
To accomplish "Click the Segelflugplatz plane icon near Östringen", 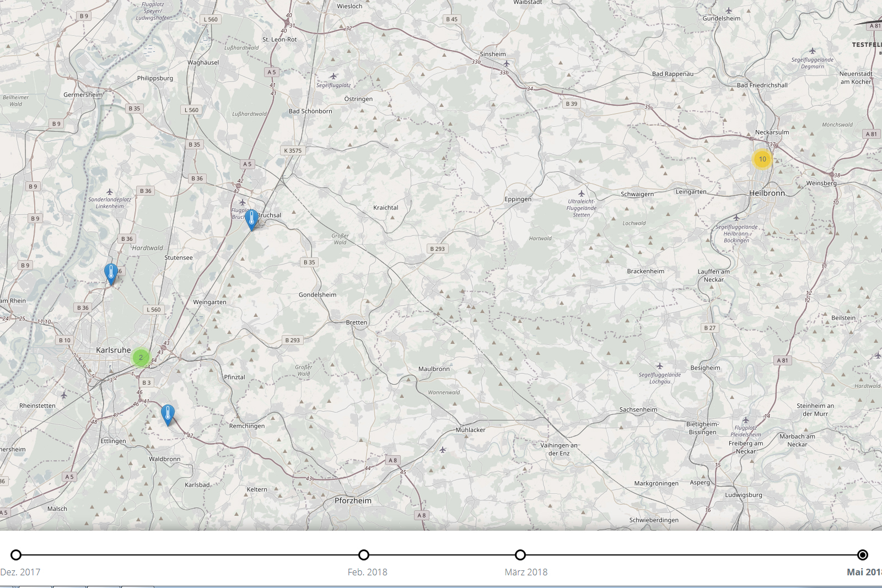I will 333,77.
